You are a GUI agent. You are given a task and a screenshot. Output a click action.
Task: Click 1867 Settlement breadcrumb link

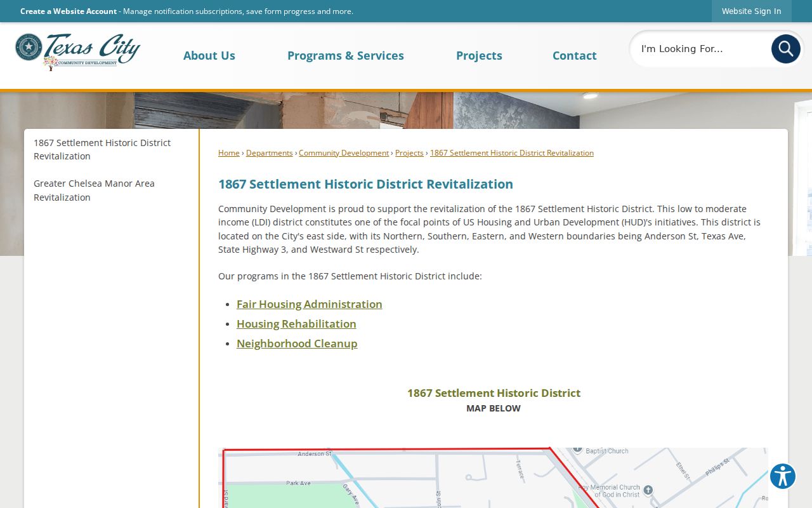[x=512, y=153]
